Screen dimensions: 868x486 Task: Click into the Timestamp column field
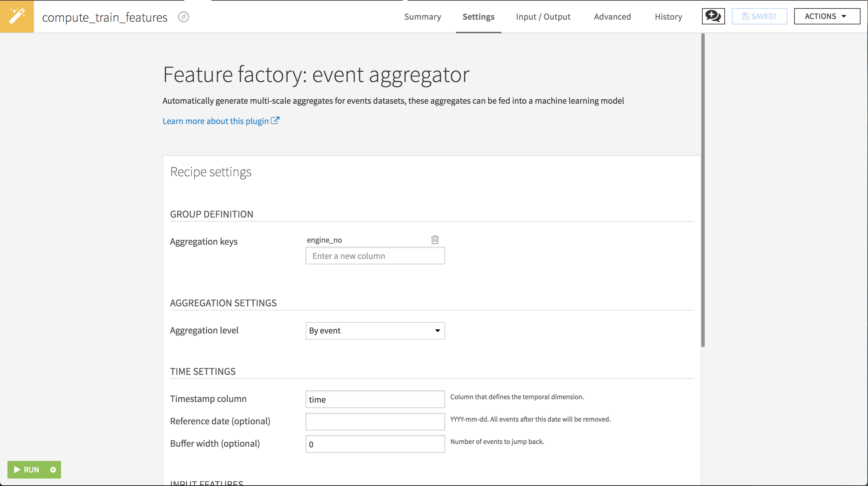click(375, 399)
